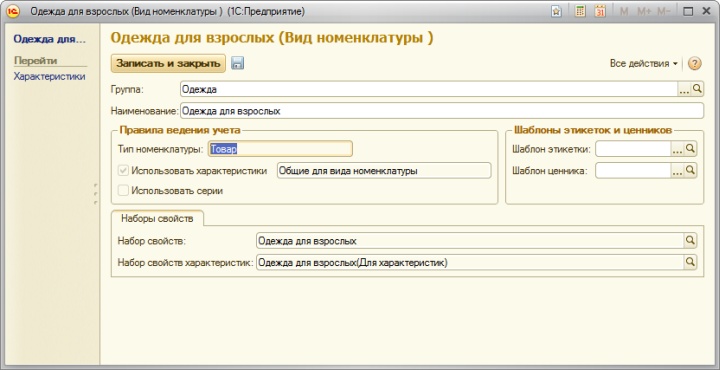The image size is (720, 370).
Task: Select Одежда для... in navigation panel
Action: point(50,39)
